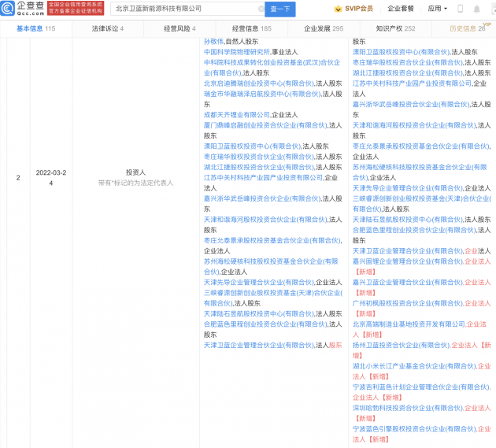Open the notification bell icon

[476, 9]
